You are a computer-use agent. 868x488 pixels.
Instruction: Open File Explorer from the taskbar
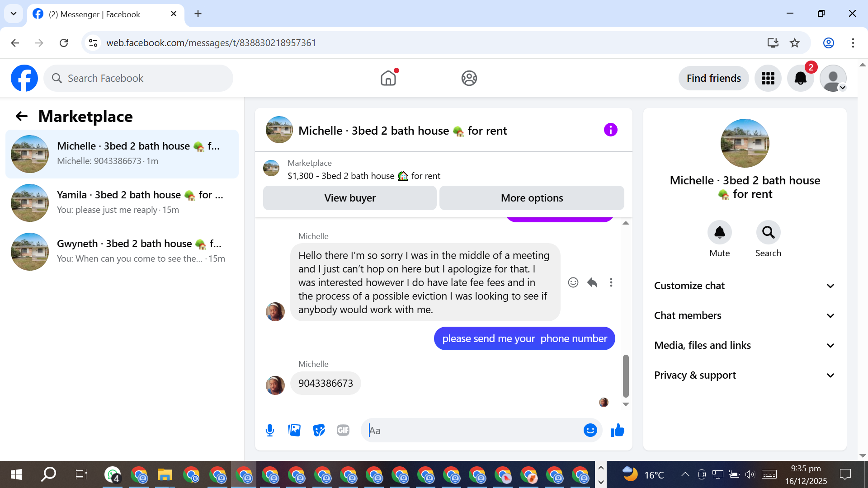(x=165, y=474)
